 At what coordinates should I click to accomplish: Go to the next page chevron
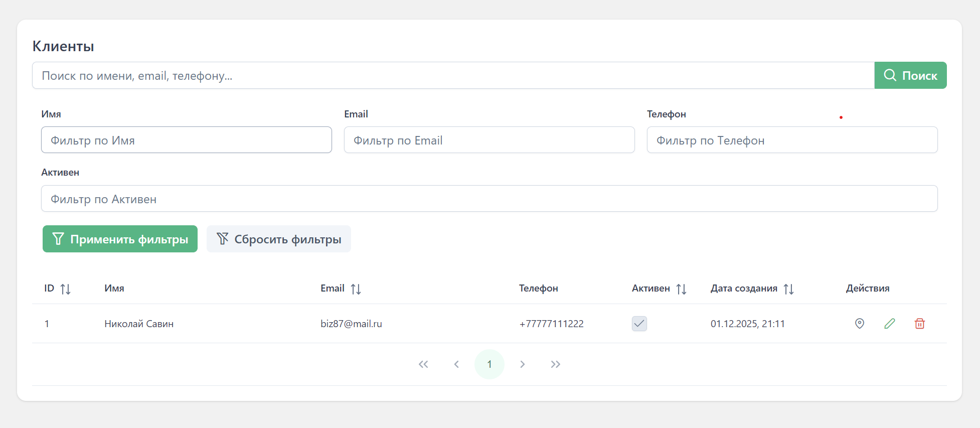[x=522, y=364]
